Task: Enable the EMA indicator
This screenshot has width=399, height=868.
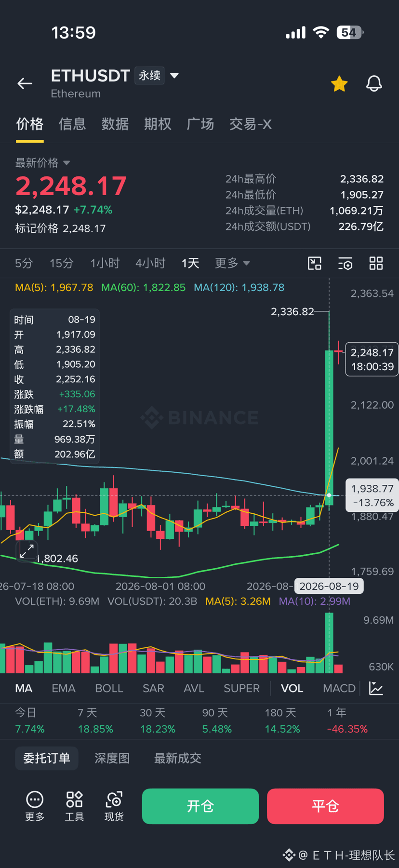Action: click(x=64, y=688)
